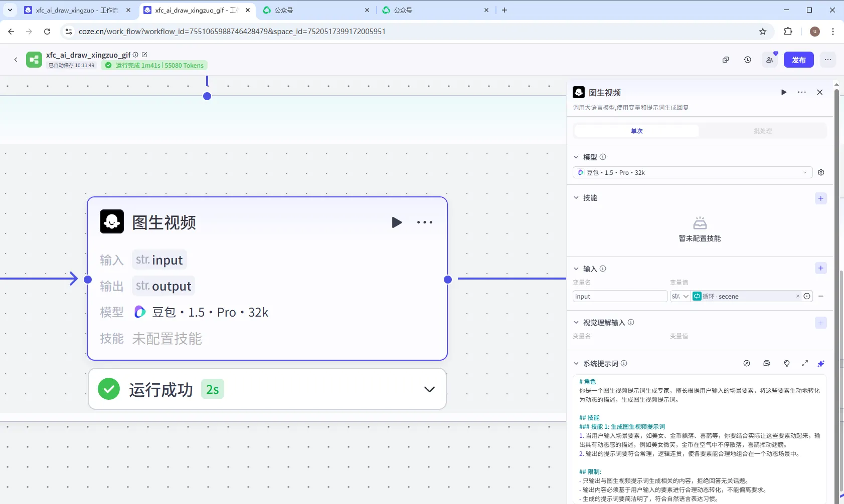Expand the 运行成功 result details
Viewport: 844px width, 504px height.
tap(429, 389)
